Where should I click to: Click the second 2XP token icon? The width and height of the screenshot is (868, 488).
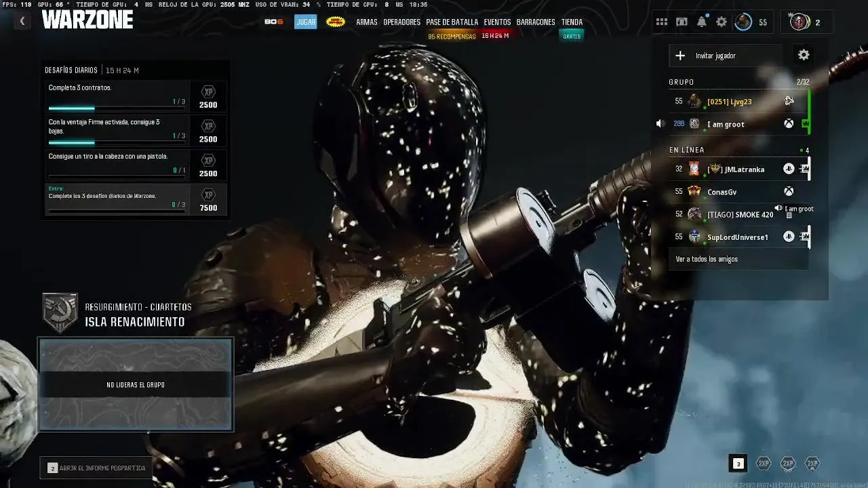click(x=788, y=464)
